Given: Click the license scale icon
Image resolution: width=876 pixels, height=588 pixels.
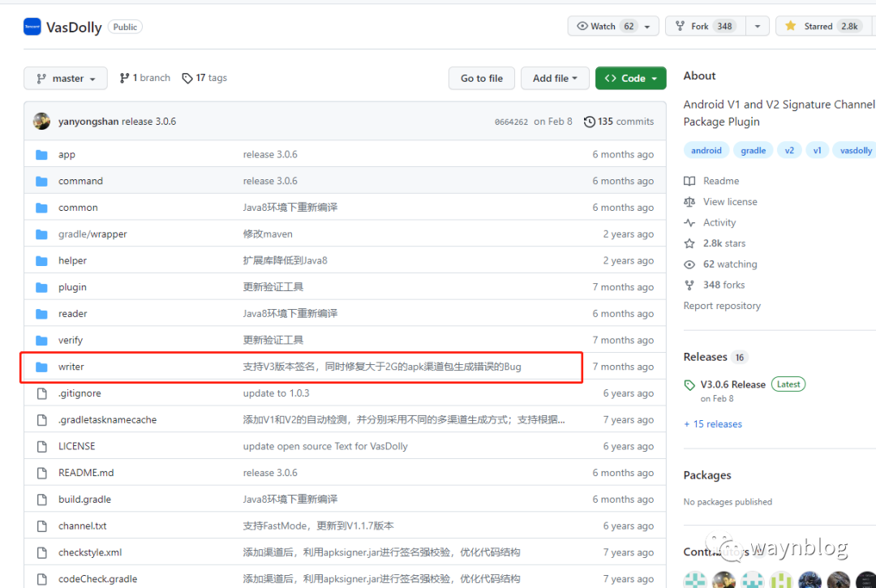Looking at the screenshot, I should pyautogui.click(x=689, y=202).
